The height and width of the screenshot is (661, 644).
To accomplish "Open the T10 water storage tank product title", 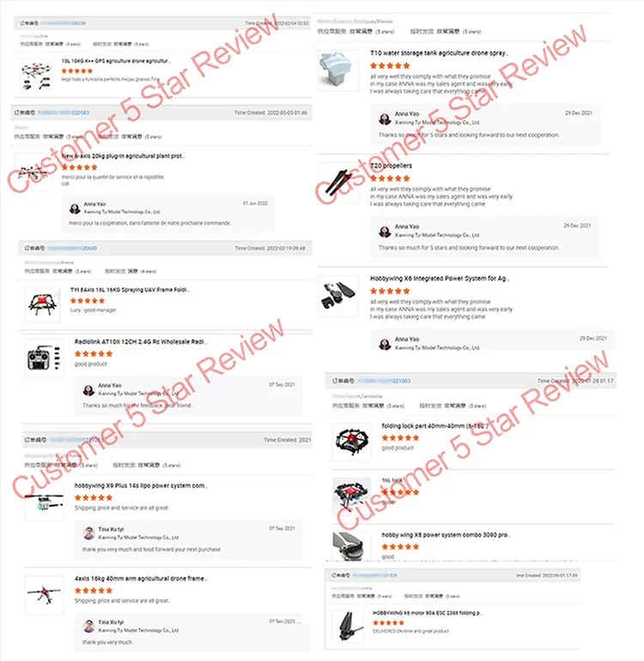I will point(439,53).
